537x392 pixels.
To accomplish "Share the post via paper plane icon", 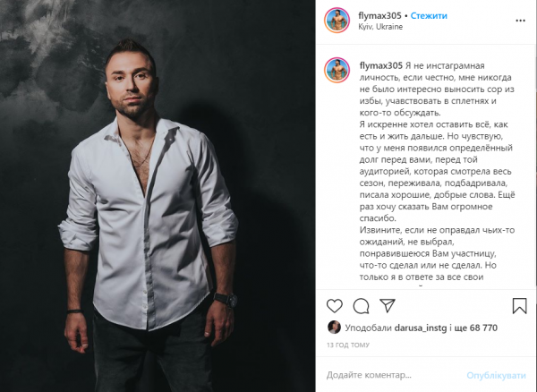I will coord(388,305).
